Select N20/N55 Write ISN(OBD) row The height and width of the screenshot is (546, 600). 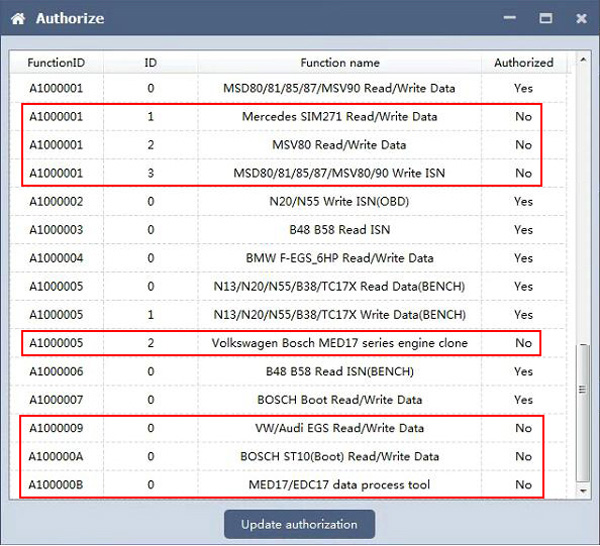288,202
